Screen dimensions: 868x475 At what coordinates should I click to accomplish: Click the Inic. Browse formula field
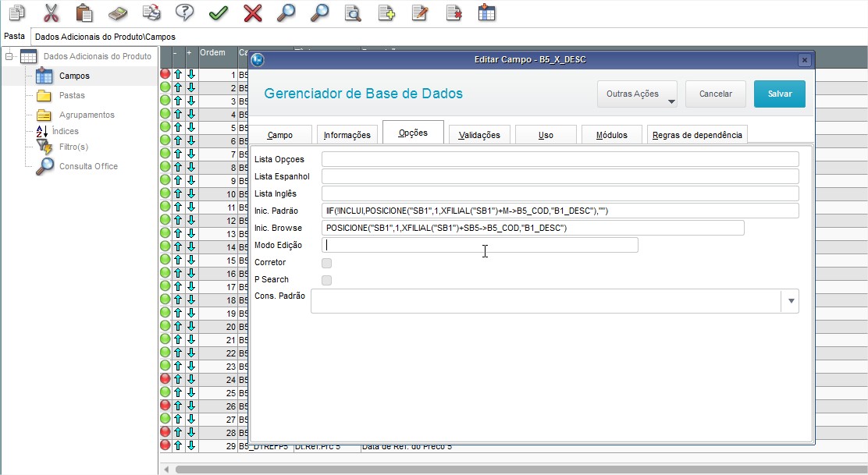click(532, 228)
